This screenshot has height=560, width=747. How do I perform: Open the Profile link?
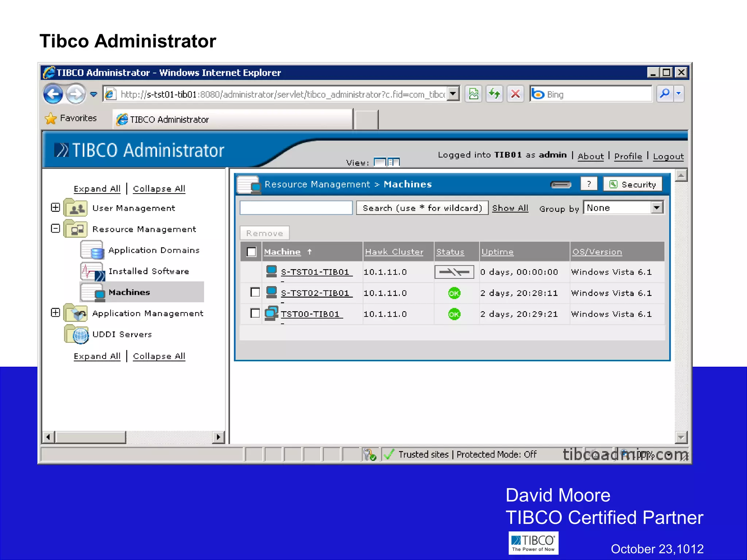(x=628, y=156)
